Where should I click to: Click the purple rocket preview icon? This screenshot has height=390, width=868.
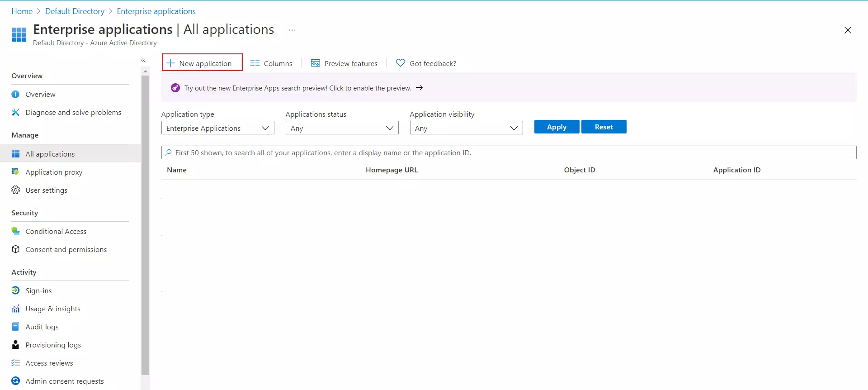[175, 88]
